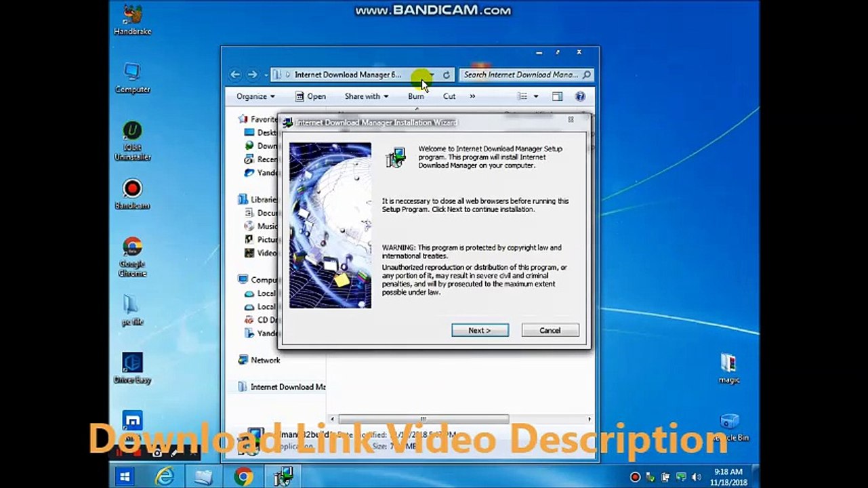Show more view options dropdown arrow
The height and width of the screenshot is (488, 868).
[x=535, y=96]
